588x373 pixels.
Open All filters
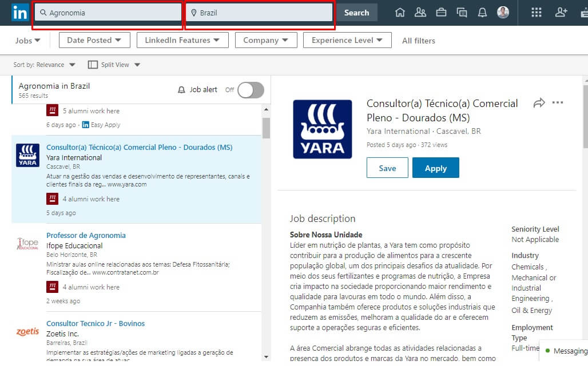click(x=419, y=41)
